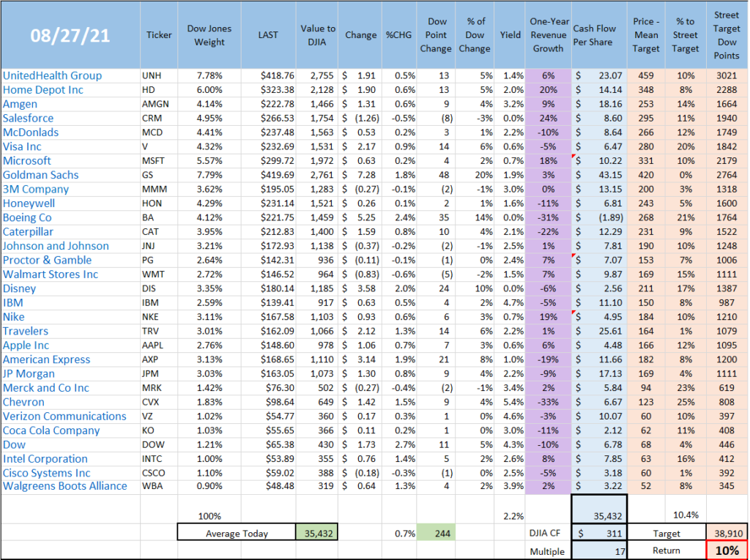The width and height of the screenshot is (750, 560).
Task: Click Home Depot's $323.38 last price
Action: click(268, 90)
